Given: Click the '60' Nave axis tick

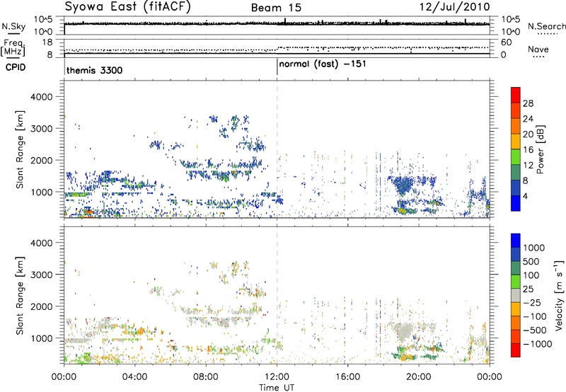Looking at the screenshot, I should pos(507,42).
